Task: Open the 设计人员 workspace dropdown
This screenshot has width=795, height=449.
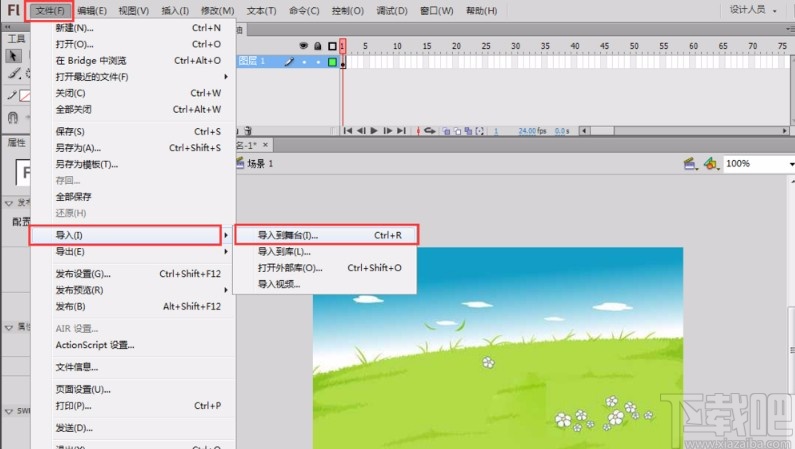Action: click(x=752, y=10)
